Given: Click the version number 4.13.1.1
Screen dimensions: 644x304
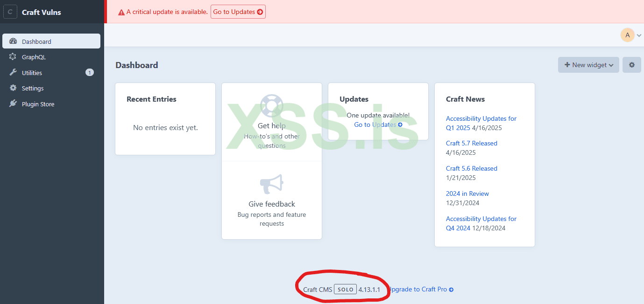Looking at the screenshot, I should (x=369, y=289).
